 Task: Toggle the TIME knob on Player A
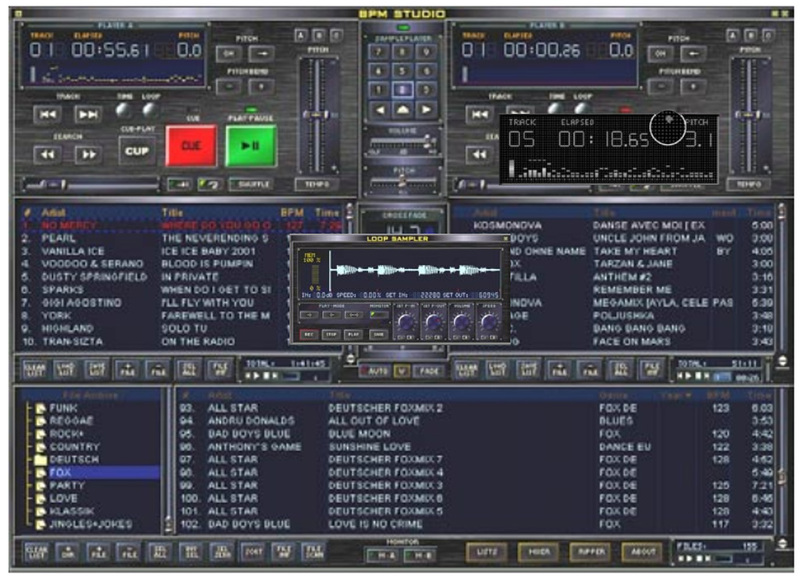click(123, 109)
